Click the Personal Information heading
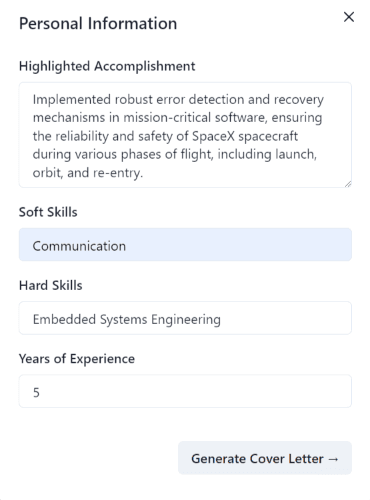The image size is (370, 500). (98, 24)
